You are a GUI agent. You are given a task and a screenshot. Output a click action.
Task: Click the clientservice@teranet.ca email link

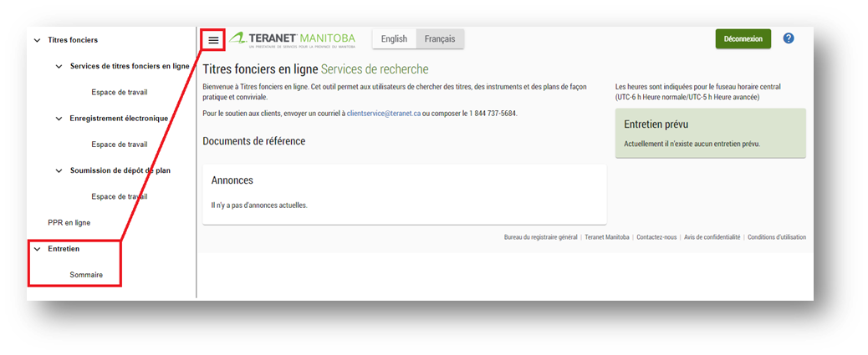click(383, 113)
